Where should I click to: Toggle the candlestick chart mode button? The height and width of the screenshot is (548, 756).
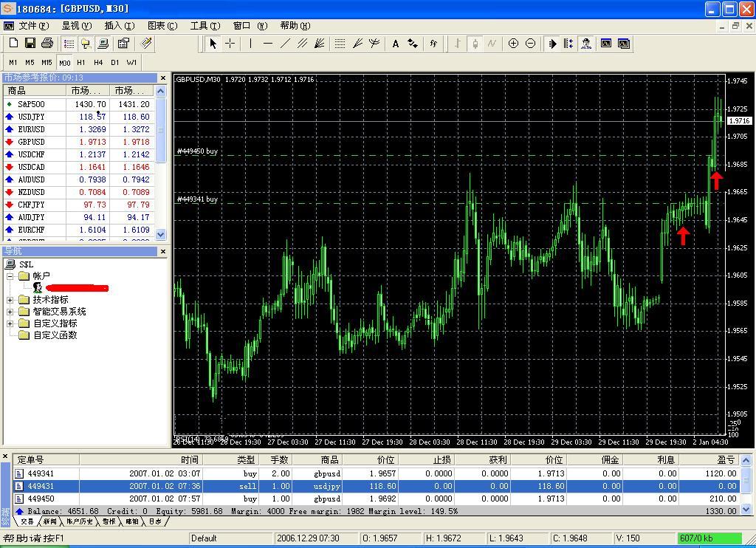(x=475, y=44)
